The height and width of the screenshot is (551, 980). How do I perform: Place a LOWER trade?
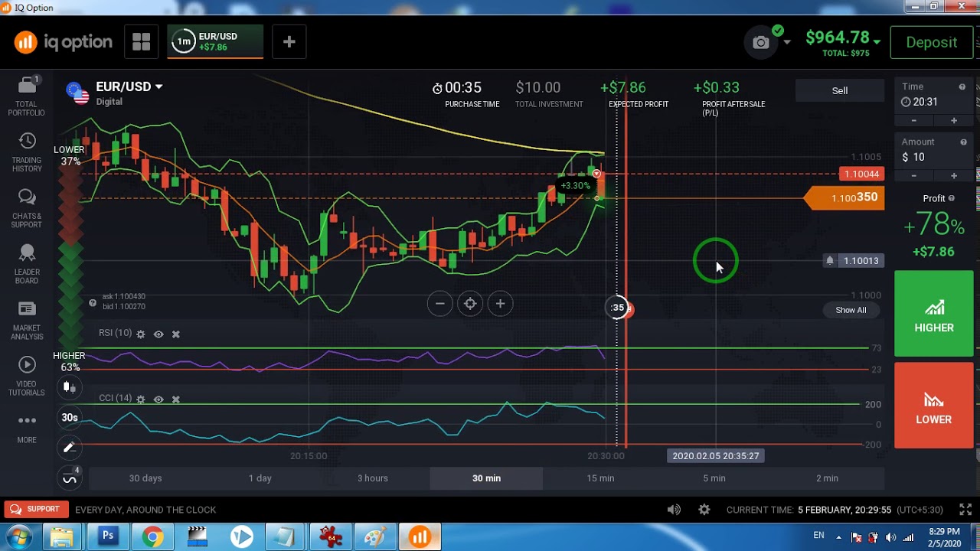point(933,406)
